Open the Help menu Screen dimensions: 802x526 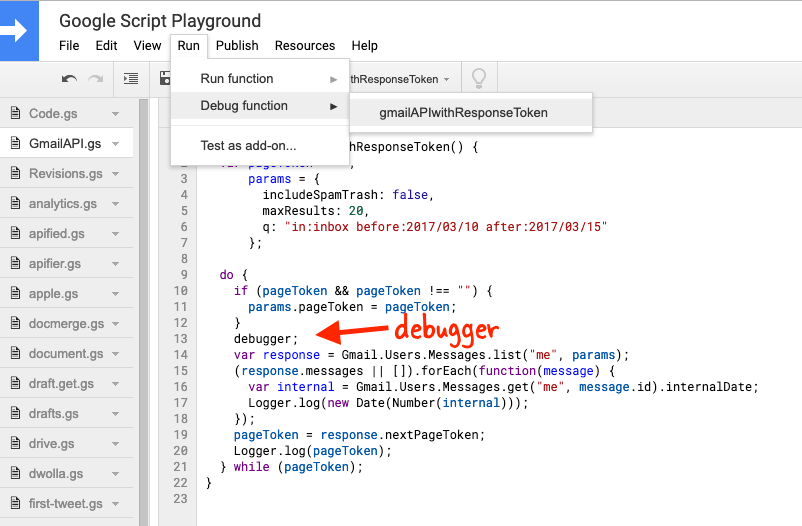[365, 46]
